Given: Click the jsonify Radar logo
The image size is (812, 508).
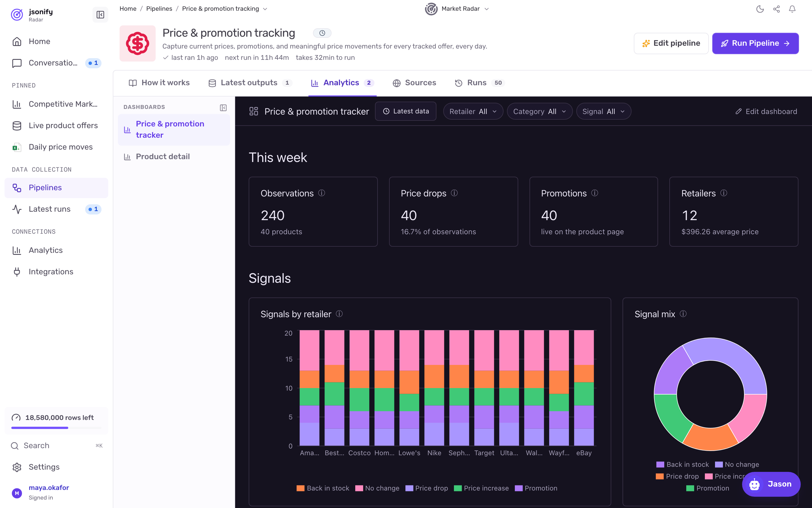Looking at the screenshot, I should [x=17, y=15].
